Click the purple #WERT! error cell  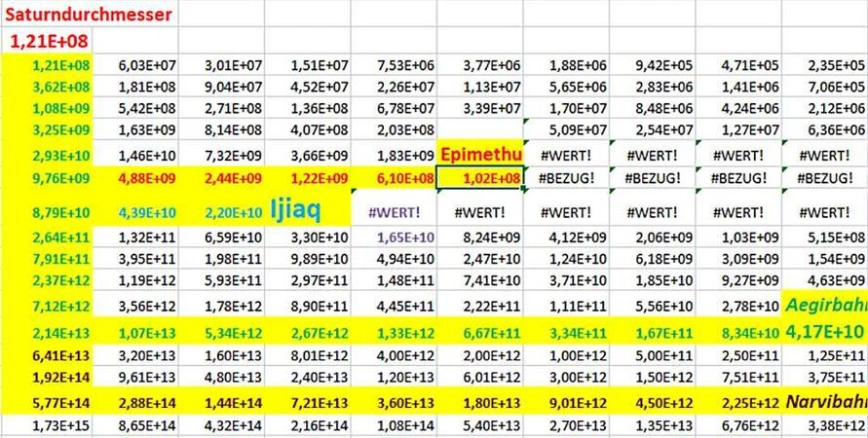pyautogui.click(x=394, y=211)
